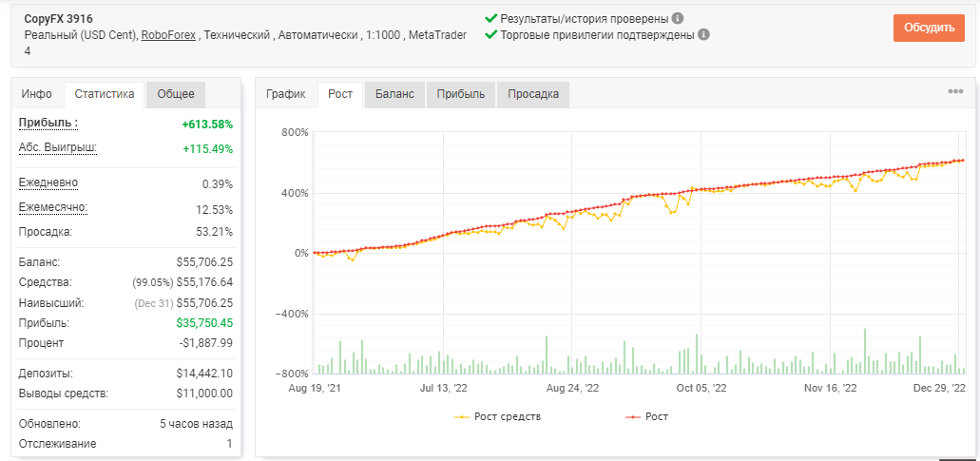This screenshot has width=980, height=461.
Task: Click info icon next to Торговые привилегии подтверждены
Action: [x=703, y=34]
